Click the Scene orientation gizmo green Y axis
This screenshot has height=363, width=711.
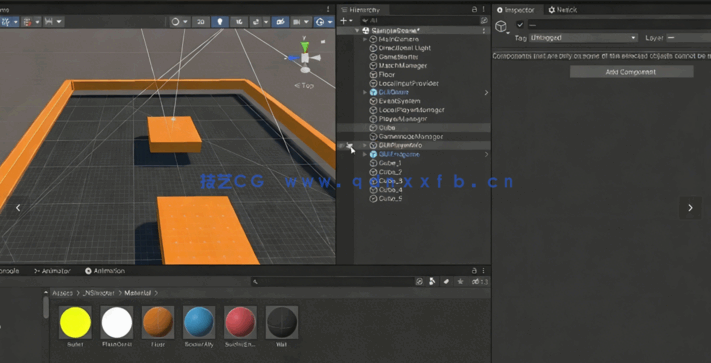(x=305, y=46)
